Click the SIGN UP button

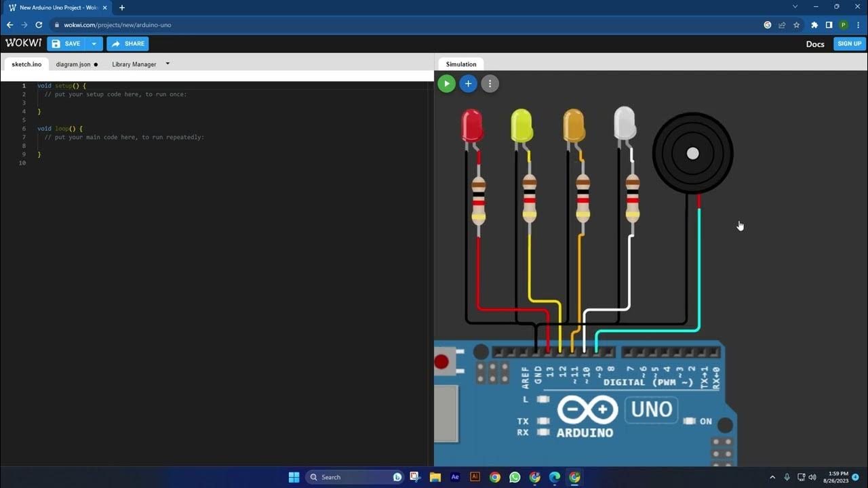[x=849, y=43]
